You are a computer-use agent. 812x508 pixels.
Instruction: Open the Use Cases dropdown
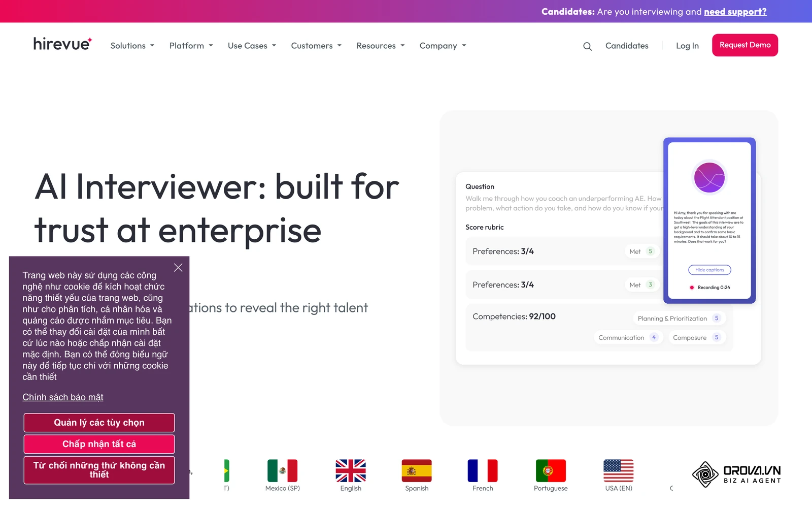[x=252, y=46]
